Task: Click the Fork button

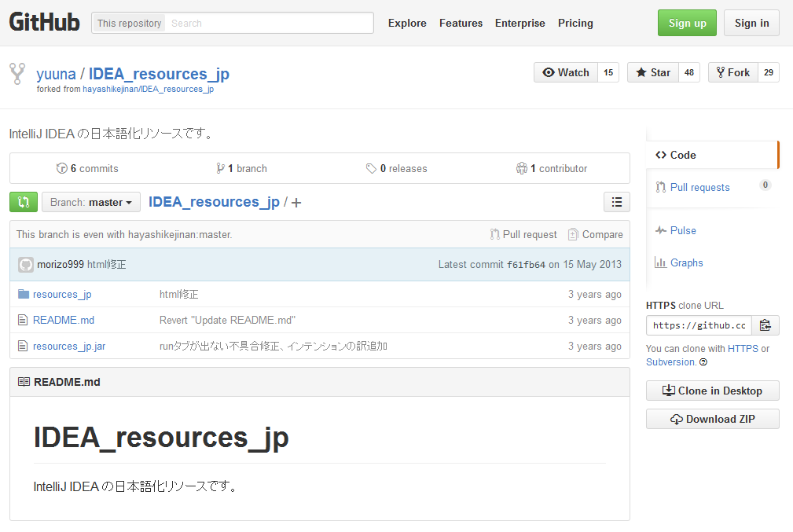Action: pyautogui.click(x=732, y=72)
